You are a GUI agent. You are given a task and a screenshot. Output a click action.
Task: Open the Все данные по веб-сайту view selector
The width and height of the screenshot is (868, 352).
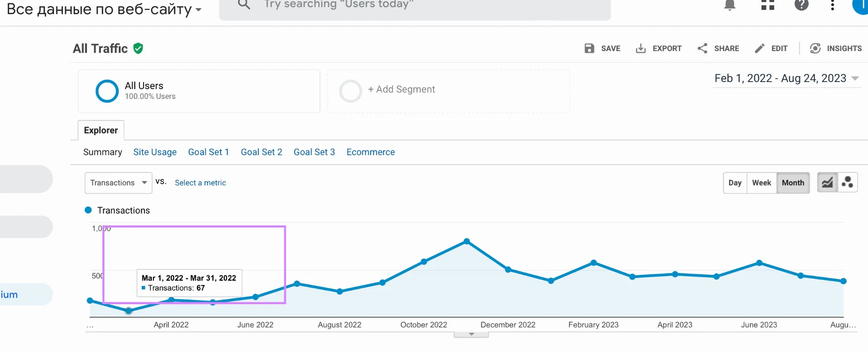point(104,9)
